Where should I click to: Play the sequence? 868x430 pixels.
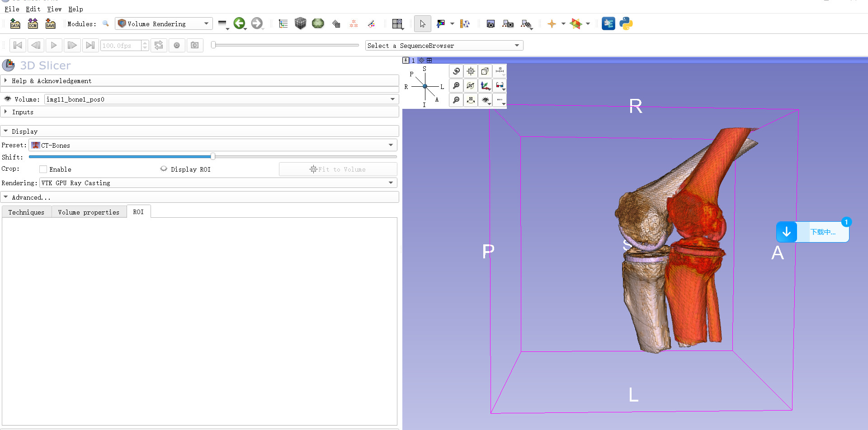54,45
